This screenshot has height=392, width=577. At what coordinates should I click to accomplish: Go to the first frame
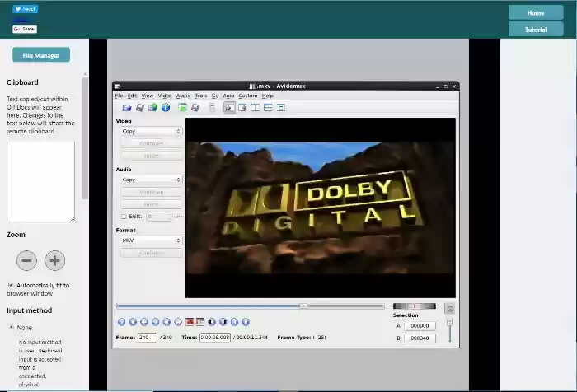tap(234, 322)
